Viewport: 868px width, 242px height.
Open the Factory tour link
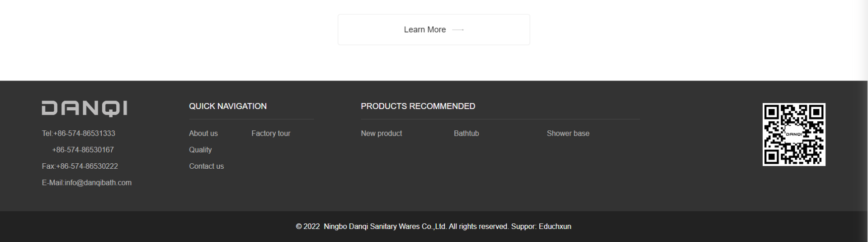point(271,133)
